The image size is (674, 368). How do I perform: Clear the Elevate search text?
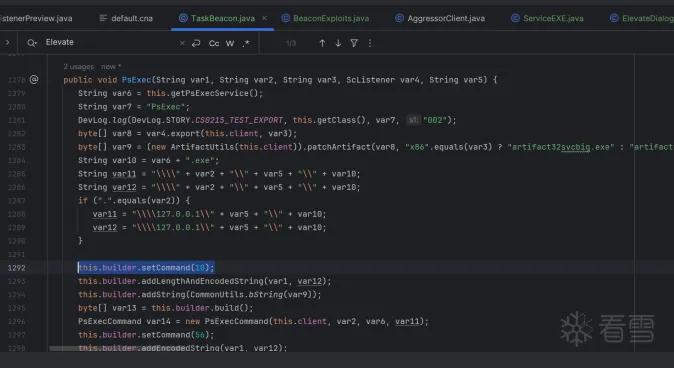pyautogui.click(x=182, y=43)
